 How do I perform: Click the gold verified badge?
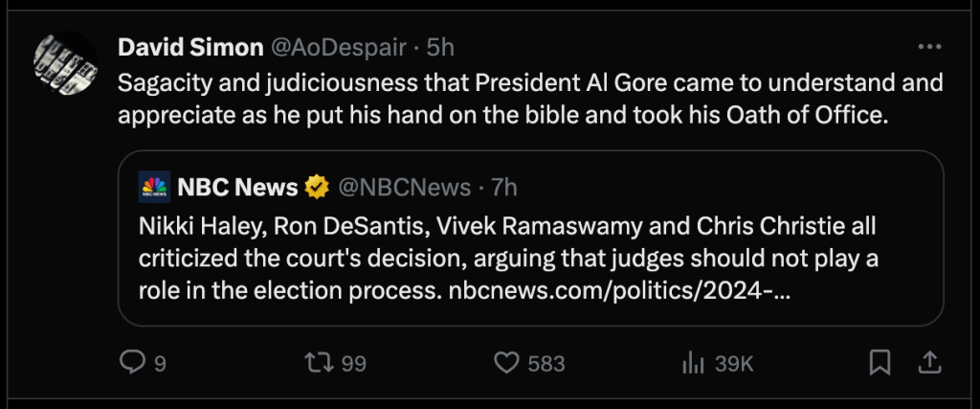click(x=317, y=186)
